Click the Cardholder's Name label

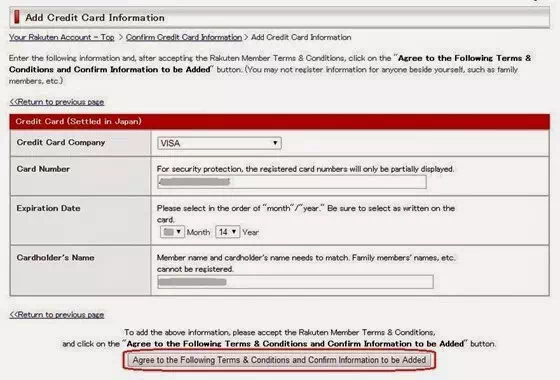tap(55, 258)
